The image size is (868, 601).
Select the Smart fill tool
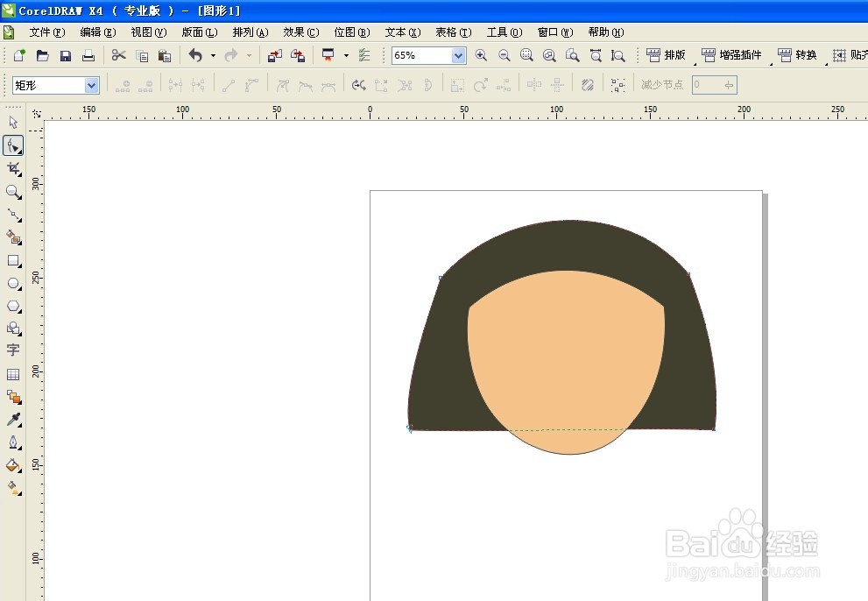pos(13,237)
